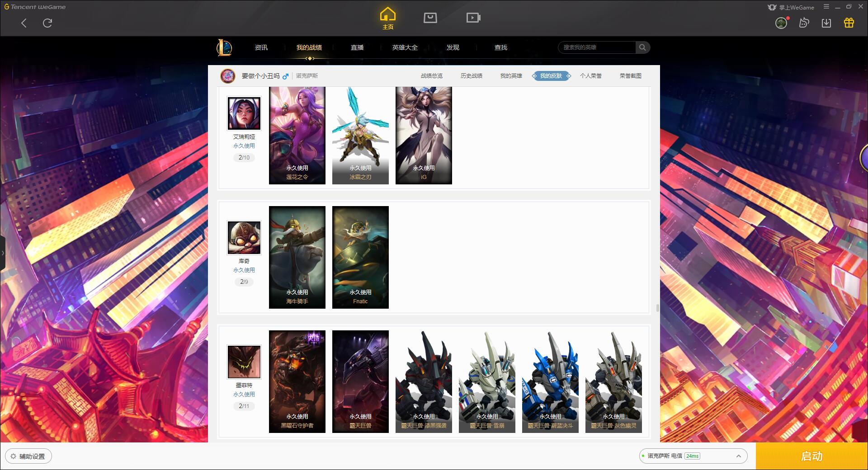
Task: Switch to 荣誉截图 sub-tab
Action: (631, 76)
